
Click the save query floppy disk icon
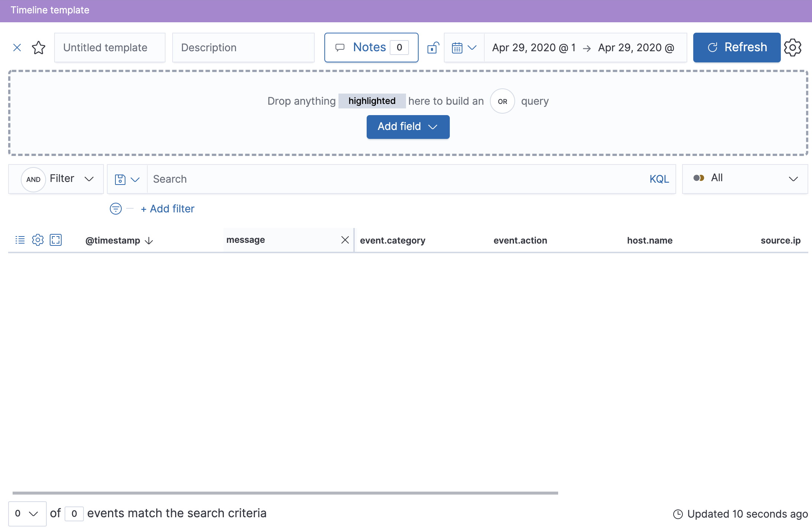click(x=121, y=179)
